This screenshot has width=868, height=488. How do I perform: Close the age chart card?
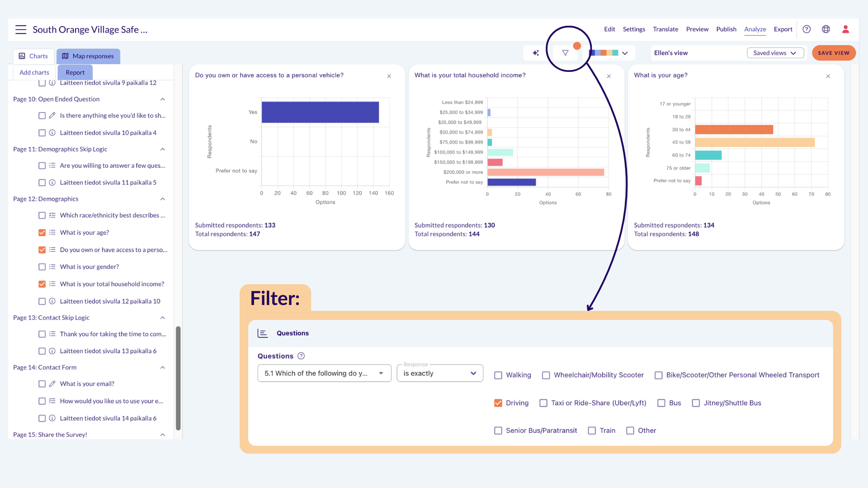[828, 76]
